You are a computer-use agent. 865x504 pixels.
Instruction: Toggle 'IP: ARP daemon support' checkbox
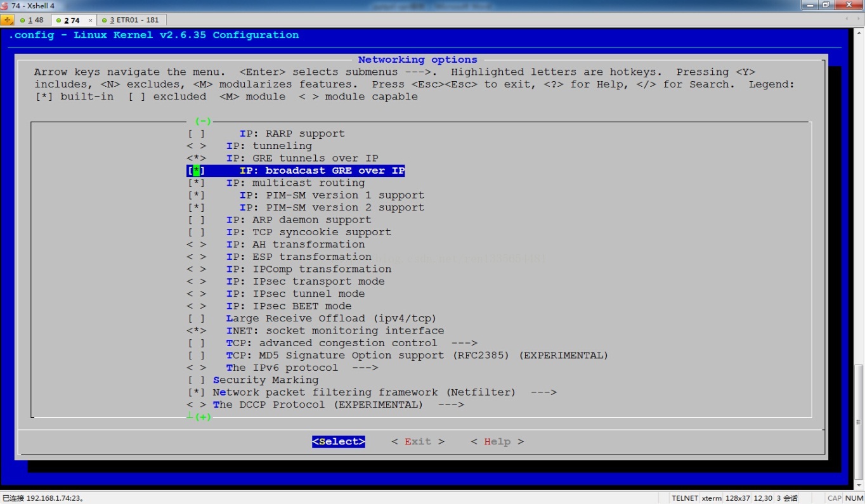(x=197, y=220)
